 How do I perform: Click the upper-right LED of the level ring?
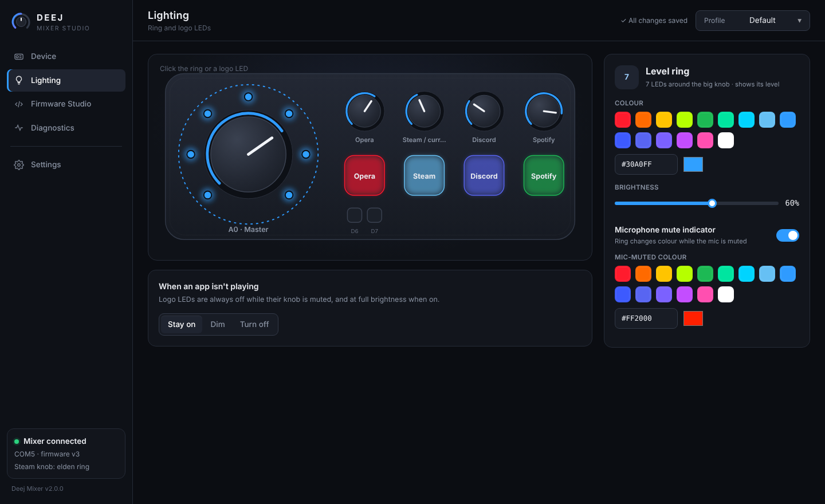coord(289,113)
